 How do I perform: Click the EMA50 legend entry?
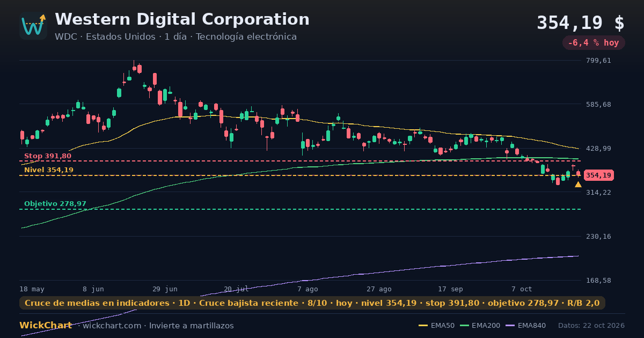(x=436, y=326)
